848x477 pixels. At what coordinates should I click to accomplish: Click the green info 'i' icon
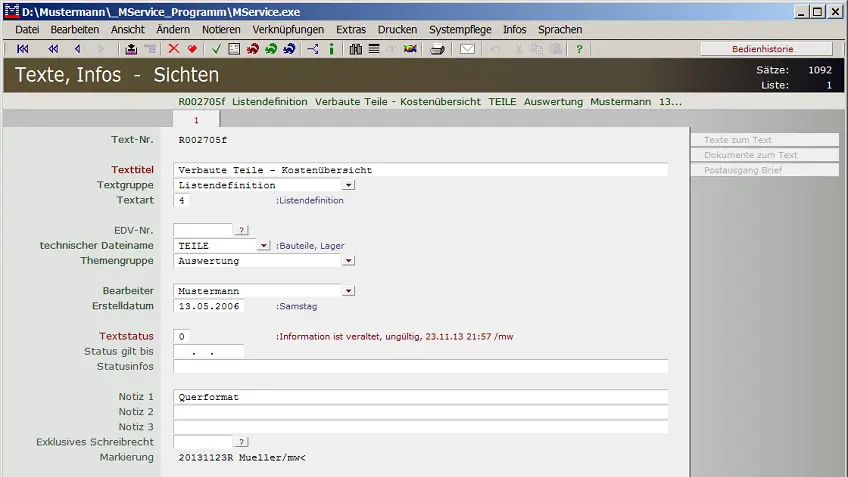(x=331, y=49)
